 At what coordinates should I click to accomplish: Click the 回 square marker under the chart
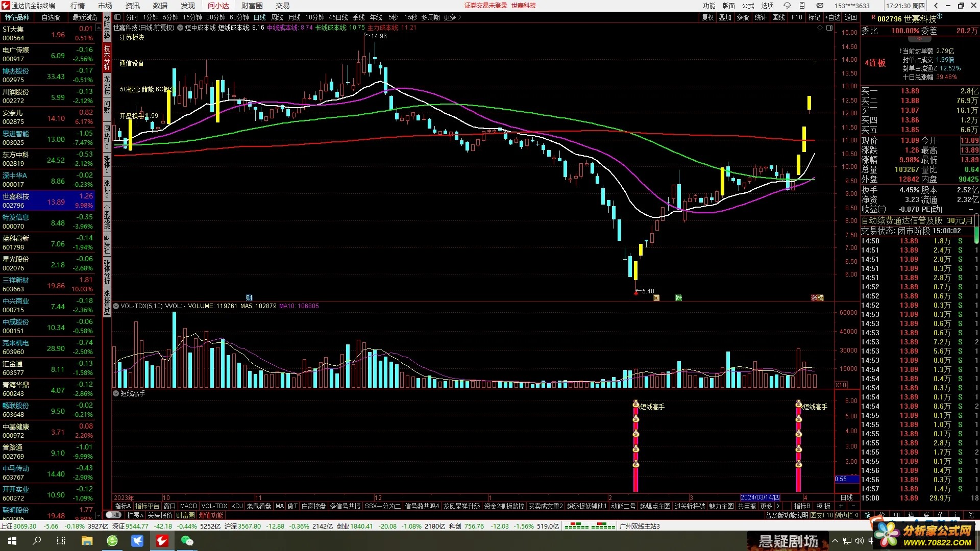656,298
